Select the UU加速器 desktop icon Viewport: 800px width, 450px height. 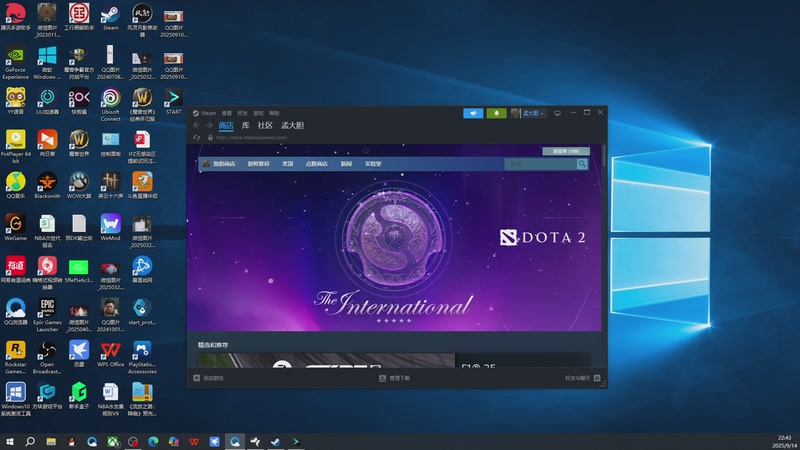[x=47, y=102]
